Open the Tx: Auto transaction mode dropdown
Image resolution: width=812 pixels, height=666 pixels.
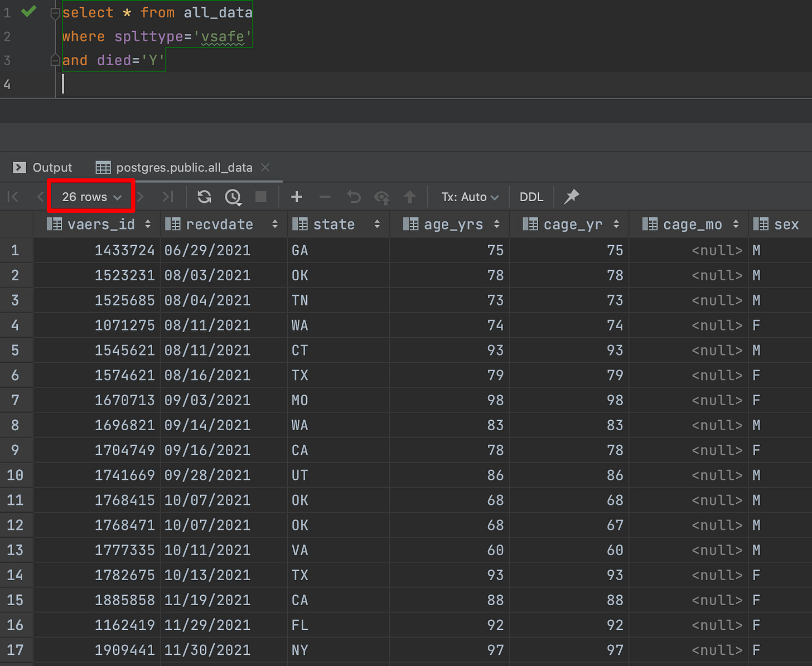(470, 197)
